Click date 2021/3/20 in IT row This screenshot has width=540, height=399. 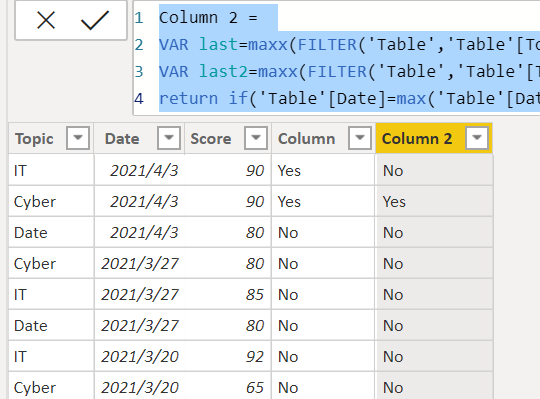[140, 357]
